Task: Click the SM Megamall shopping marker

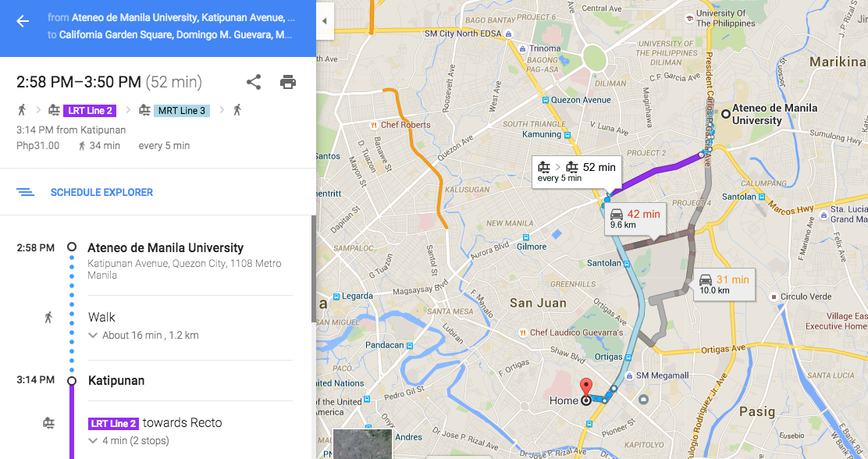Action: click(x=630, y=375)
